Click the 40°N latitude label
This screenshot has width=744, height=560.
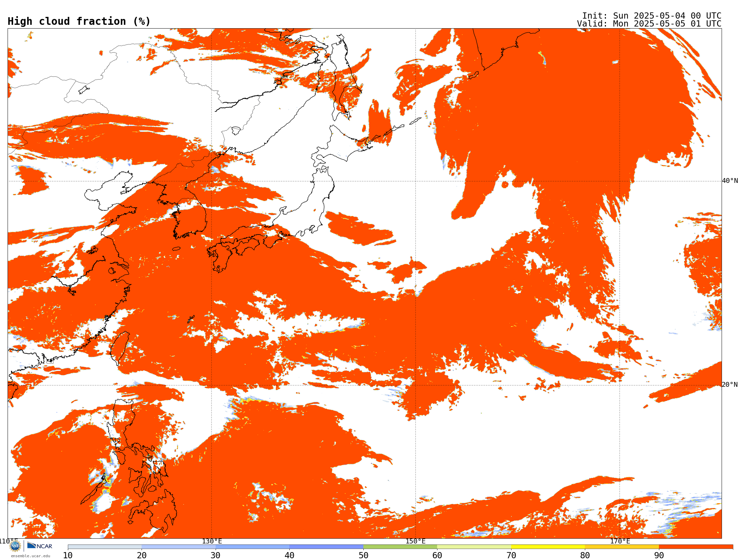tap(730, 181)
